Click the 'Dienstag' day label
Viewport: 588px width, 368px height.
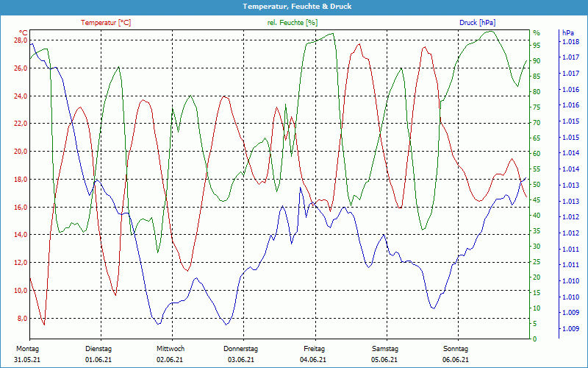98,348
